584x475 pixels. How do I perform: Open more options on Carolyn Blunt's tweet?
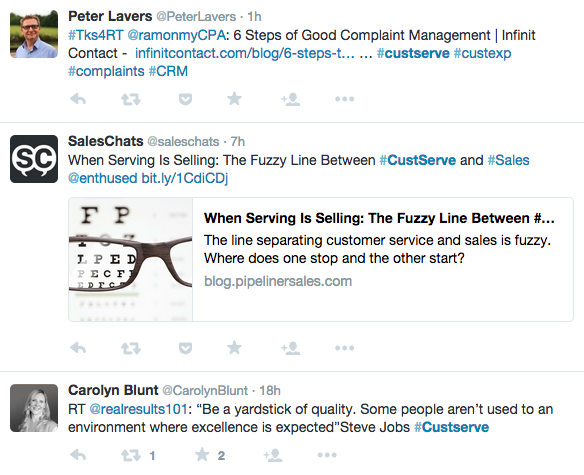tap(327, 455)
